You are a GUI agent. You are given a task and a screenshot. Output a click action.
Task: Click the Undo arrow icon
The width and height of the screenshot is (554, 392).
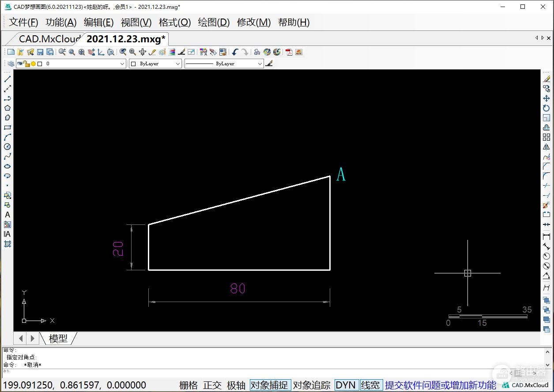coord(235,52)
